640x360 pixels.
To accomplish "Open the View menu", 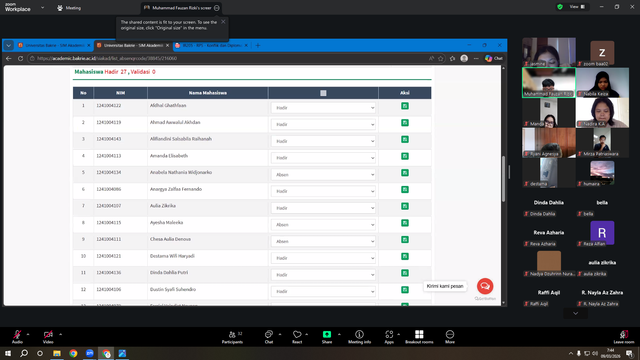I will 577,7.
